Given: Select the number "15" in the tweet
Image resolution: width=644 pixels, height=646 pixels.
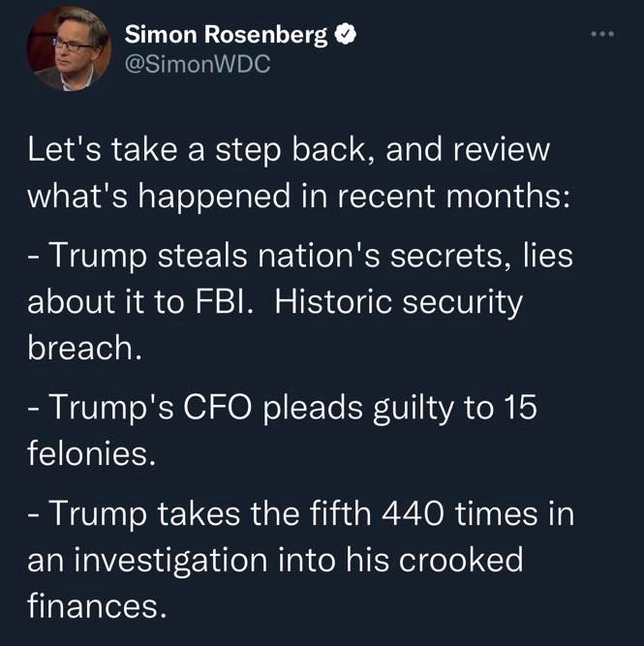Looking at the screenshot, I should click(x=520, y=408).
